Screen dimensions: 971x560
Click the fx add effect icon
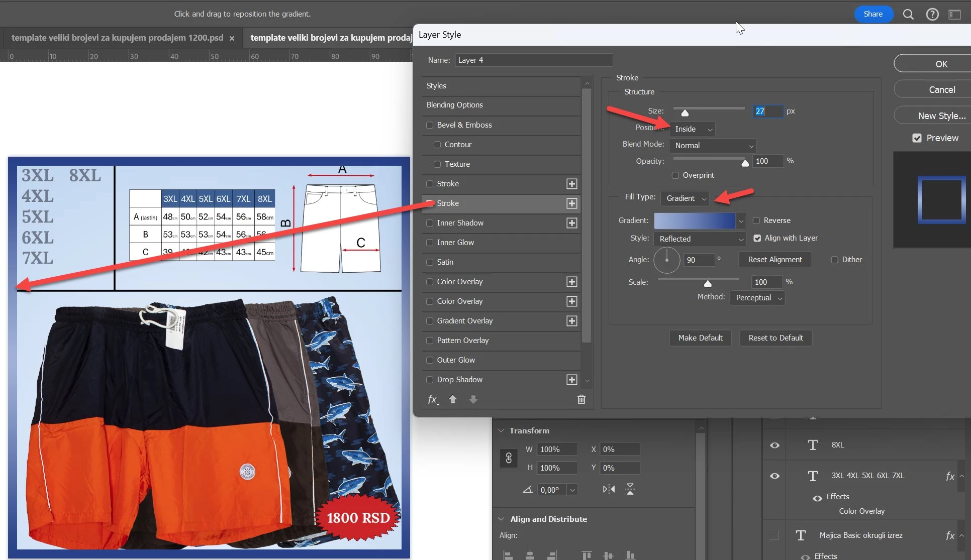pos(433,399)
